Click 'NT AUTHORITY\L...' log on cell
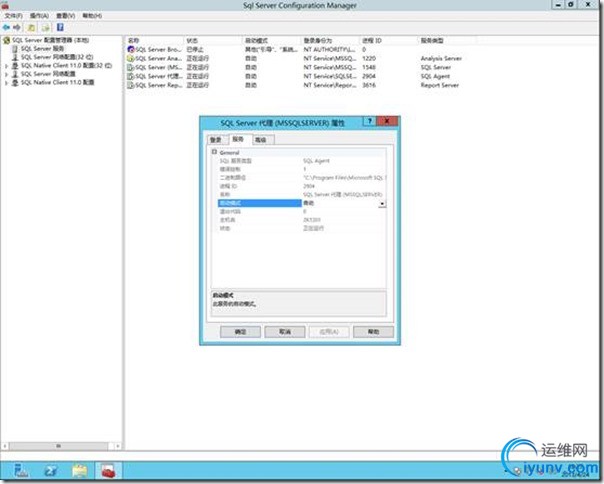Image resolution: width=604 pixels, height=484 pixels. pyautogui.click(x=329, y=49)
